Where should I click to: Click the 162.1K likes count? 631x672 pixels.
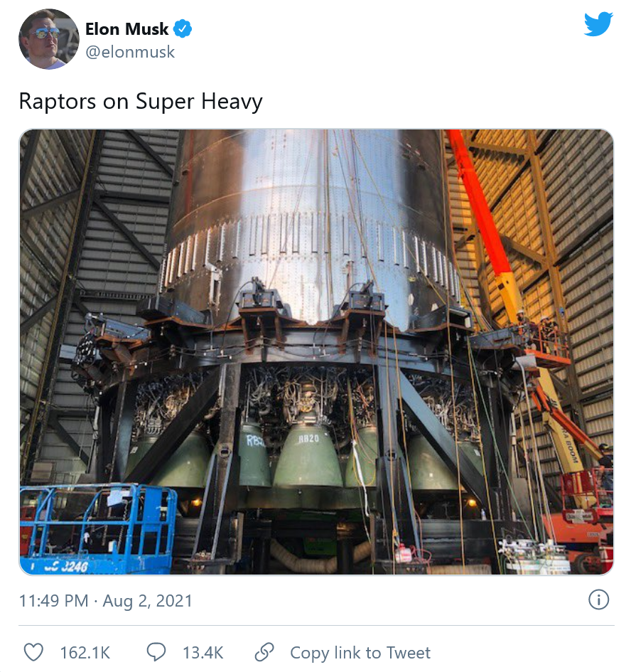point(85,653)
